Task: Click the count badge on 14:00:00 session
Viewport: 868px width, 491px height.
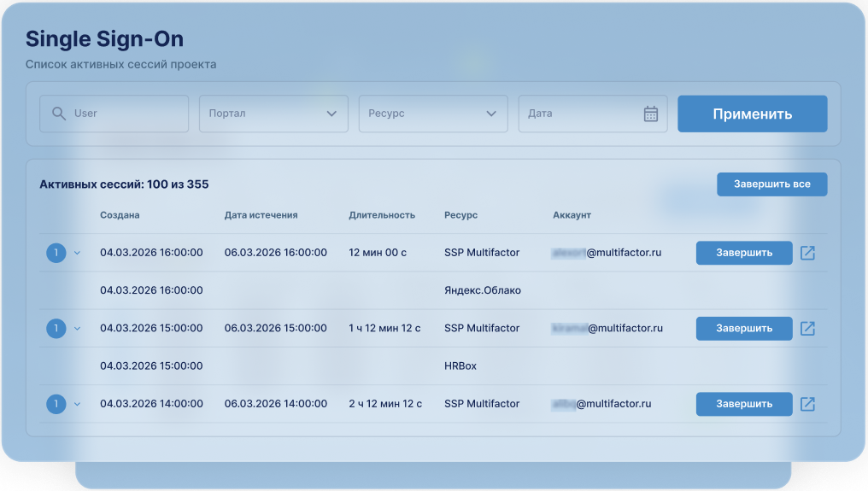Action: pos(56,404)
